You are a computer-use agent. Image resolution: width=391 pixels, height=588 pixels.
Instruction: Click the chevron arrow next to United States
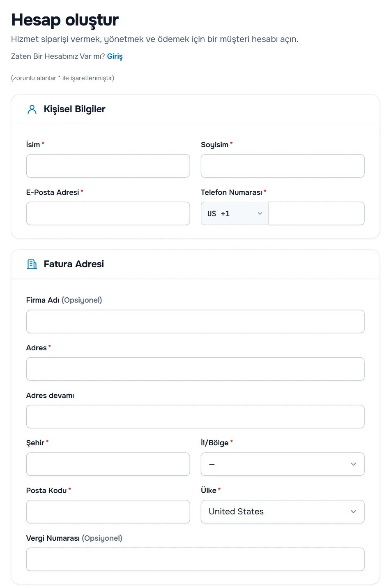[353, 512]
